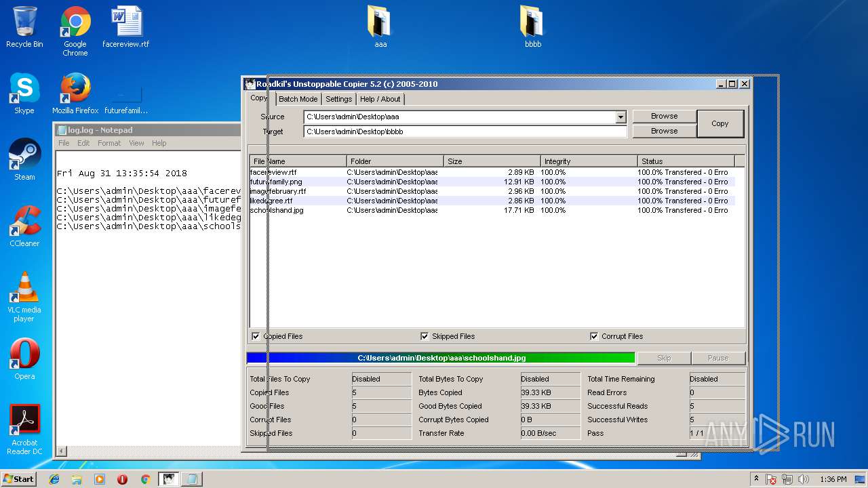Open Windows Media Player from the taskbar
This screenshot has width=868, height=488.
click(x=100, y=479)
